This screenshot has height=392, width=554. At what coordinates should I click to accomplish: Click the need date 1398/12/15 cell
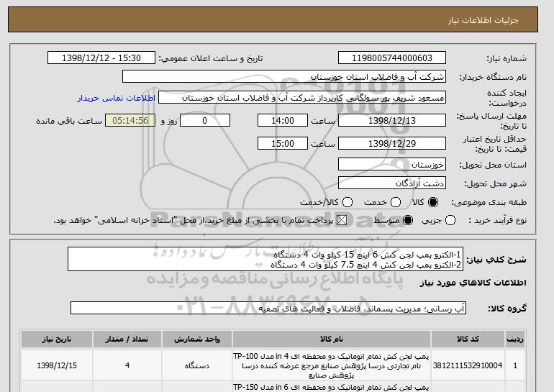click(57, 365)
